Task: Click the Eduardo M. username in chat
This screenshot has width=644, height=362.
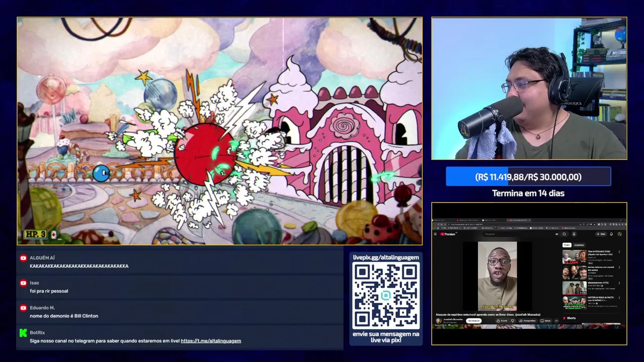Action: (x=42, y=308)
